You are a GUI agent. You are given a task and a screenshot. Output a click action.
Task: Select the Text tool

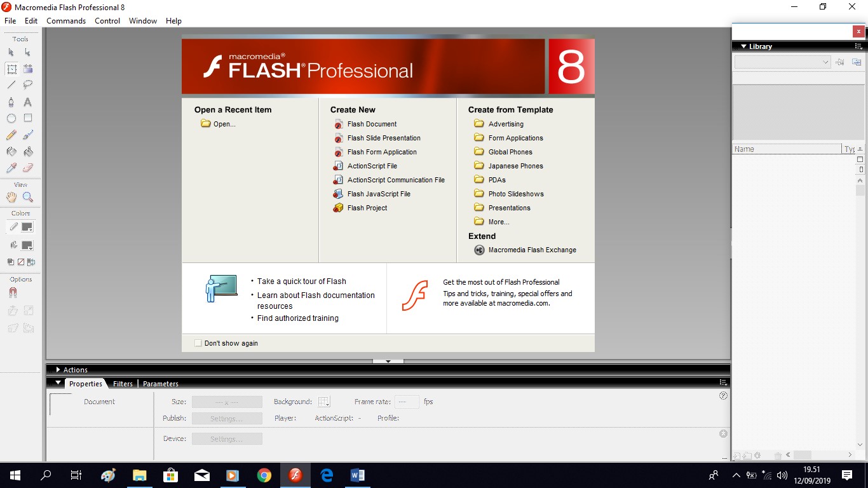point(28,102)
